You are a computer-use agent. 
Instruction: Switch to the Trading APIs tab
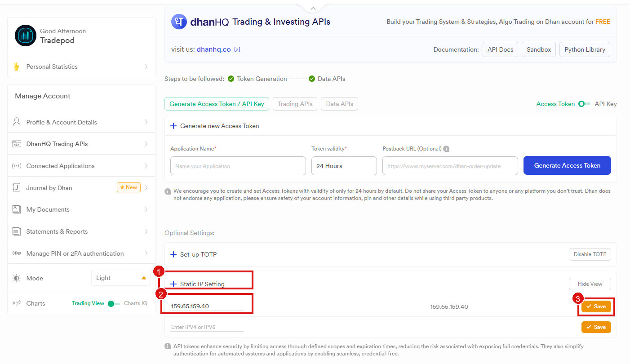pyautogui.click(x=295, y=104)
